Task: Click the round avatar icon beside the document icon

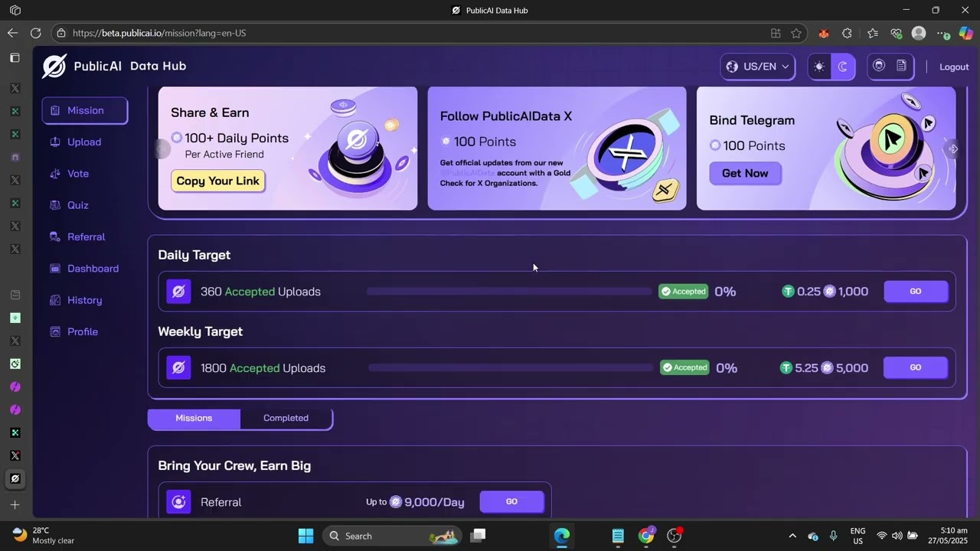Action: coord(879,66)
